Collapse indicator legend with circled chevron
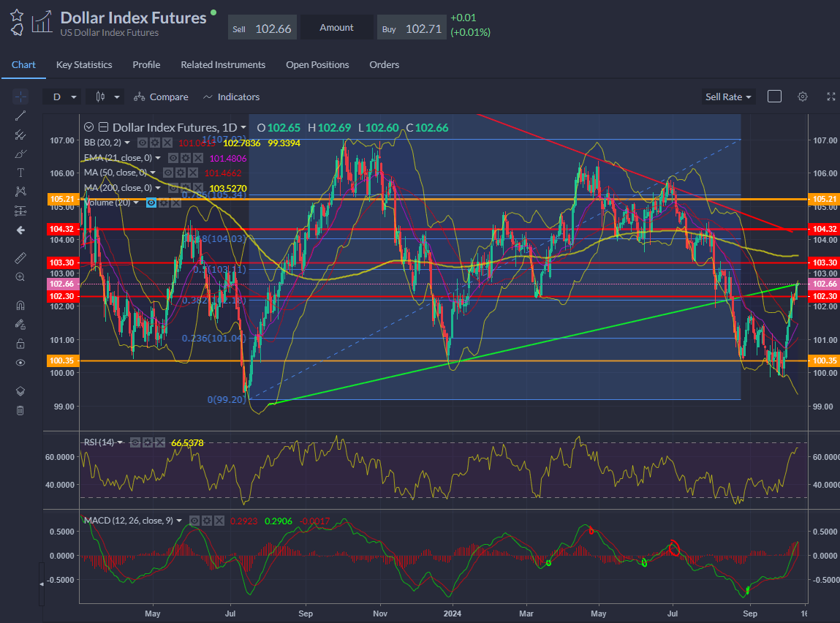This screenshot has height=623, width=840. [89, 127]
